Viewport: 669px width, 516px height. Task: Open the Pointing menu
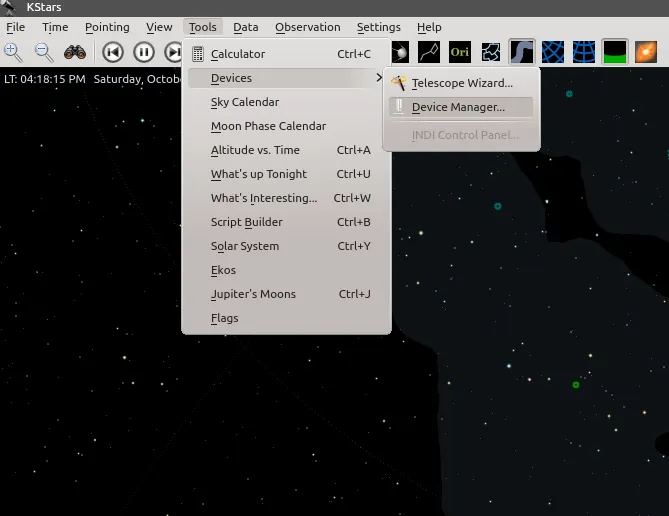click(107, 27)
